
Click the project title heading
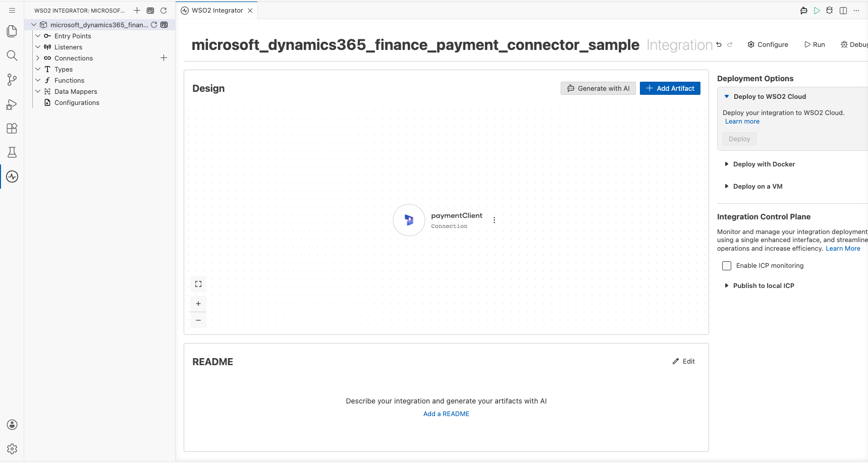[415, 44]
